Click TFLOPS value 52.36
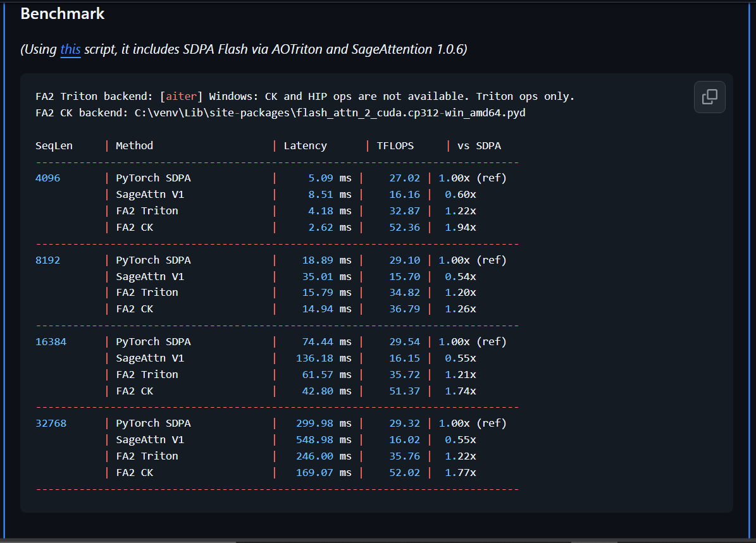The height and width of the screenshot is (543, 756). pos(404,227)
